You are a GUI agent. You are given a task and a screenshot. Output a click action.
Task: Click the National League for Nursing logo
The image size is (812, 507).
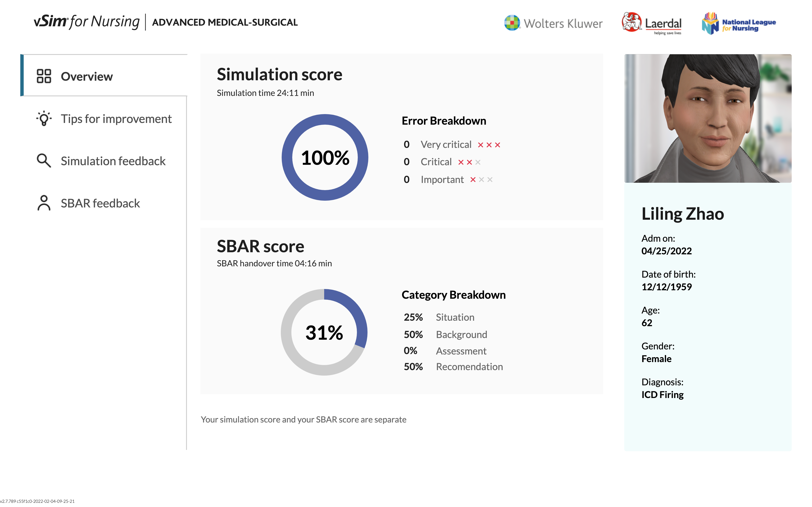point(738,23)
